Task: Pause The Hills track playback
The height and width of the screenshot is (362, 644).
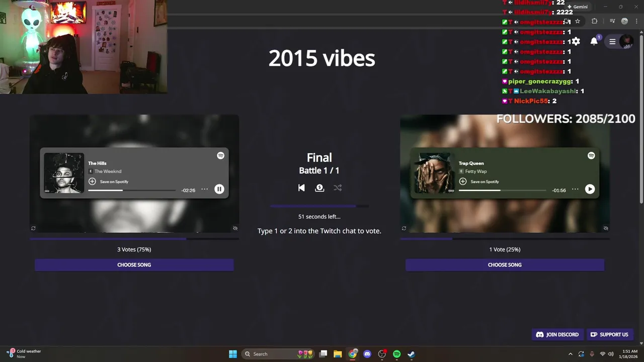Action: click(219, 189)
